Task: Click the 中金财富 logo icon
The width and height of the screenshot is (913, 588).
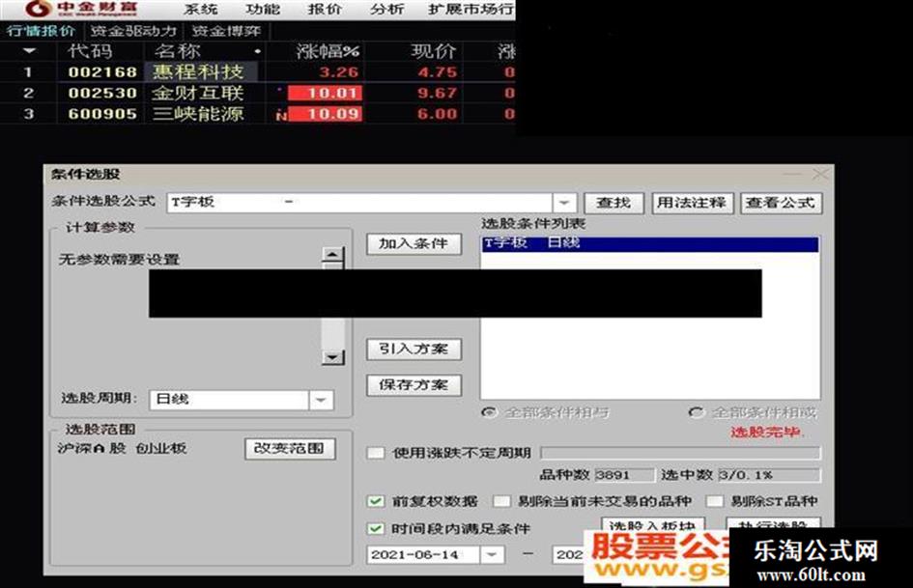Action: (38, 9)
